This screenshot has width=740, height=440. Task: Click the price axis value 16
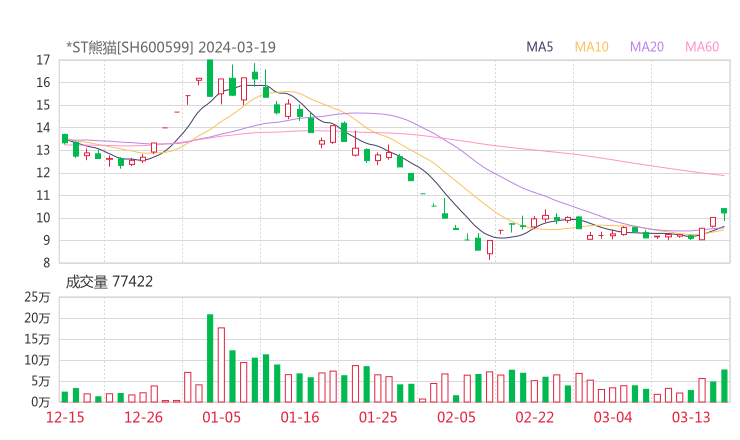pyautogui.click(x=43, y=83)
